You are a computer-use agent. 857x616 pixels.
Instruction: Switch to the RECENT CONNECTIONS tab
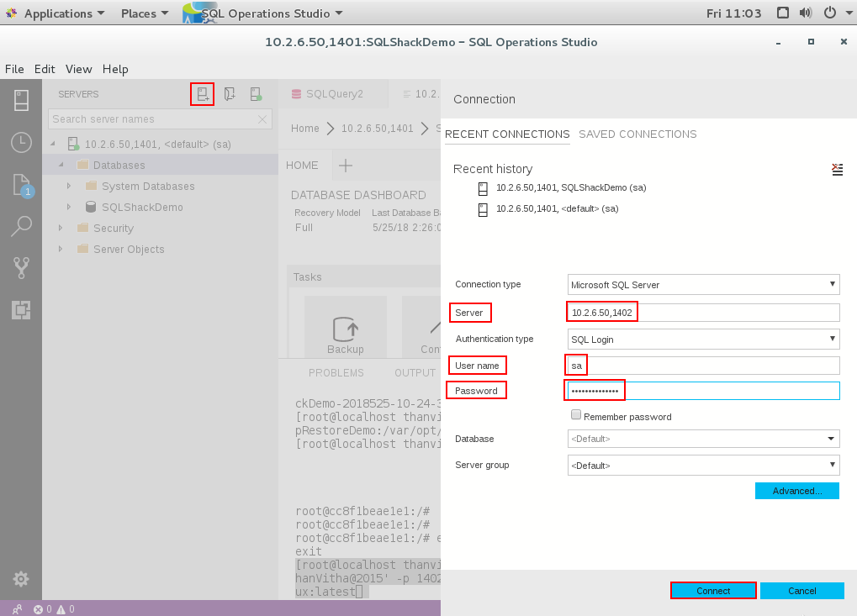click(x=507, y=134)
